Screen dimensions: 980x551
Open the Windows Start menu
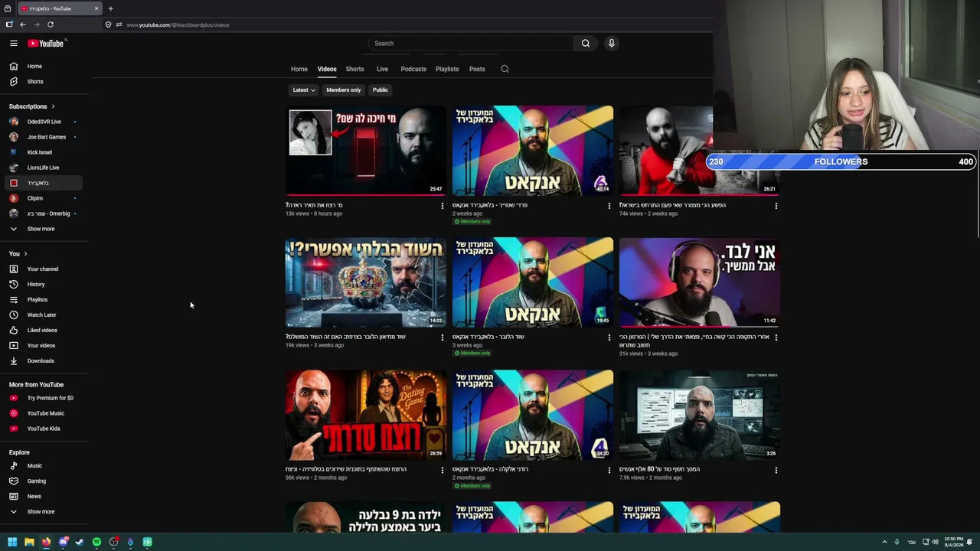tap(12, 542)
